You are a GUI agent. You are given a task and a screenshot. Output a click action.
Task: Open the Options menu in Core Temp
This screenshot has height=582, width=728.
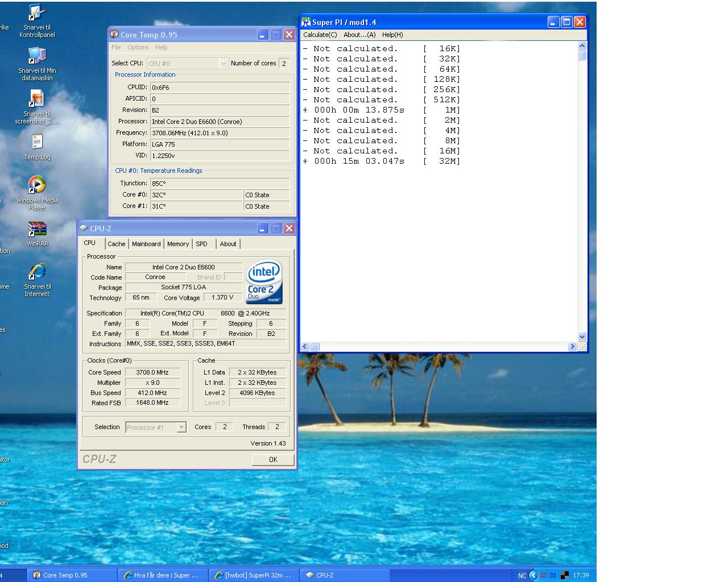[138, 48]
